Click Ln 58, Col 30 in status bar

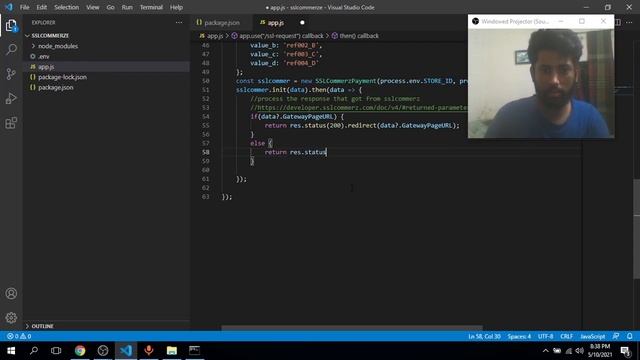(484, 336)
